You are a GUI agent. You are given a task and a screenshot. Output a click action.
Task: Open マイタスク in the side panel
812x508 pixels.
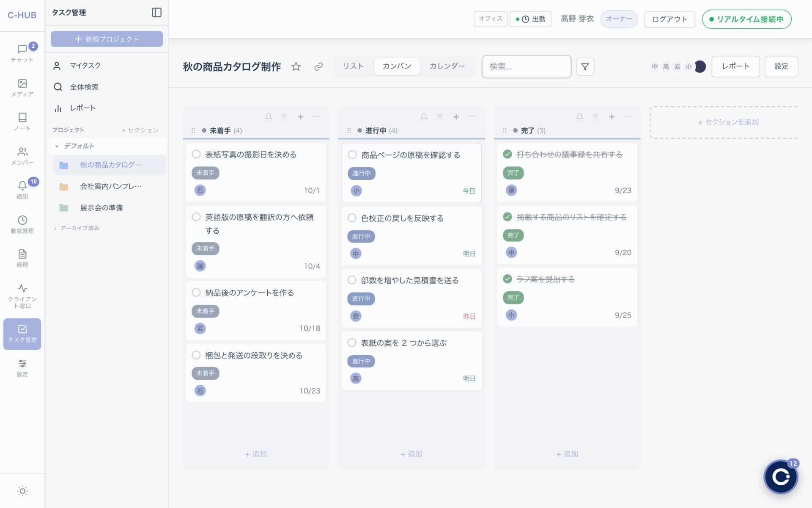(107, 66)
